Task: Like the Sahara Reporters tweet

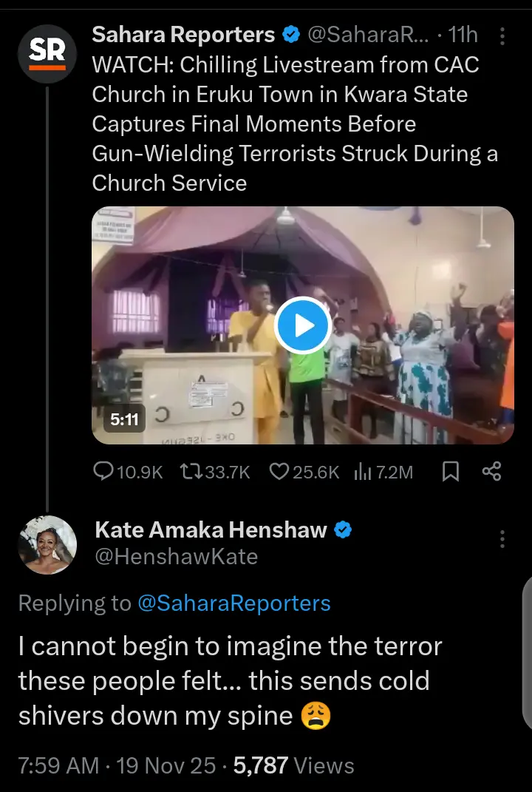Action: tap(278, 472)
